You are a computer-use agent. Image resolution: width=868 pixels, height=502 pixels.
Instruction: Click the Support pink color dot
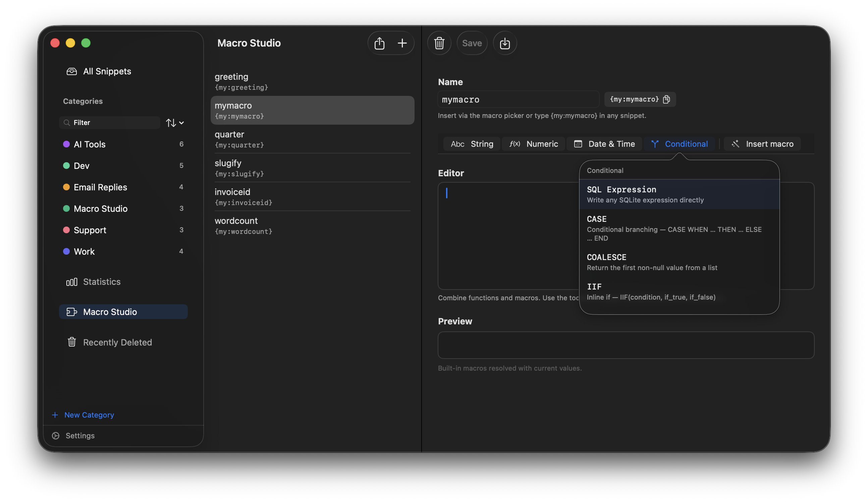[x=66, y=230]
